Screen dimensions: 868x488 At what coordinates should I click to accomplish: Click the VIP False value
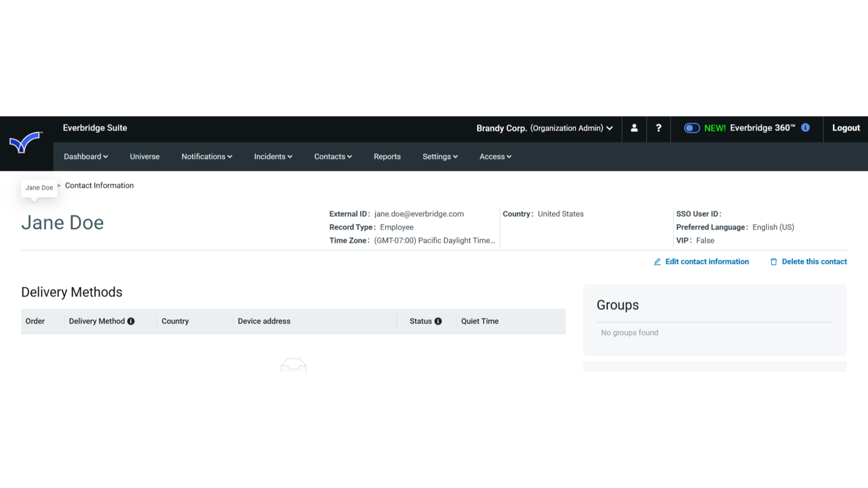click(705, 241)
